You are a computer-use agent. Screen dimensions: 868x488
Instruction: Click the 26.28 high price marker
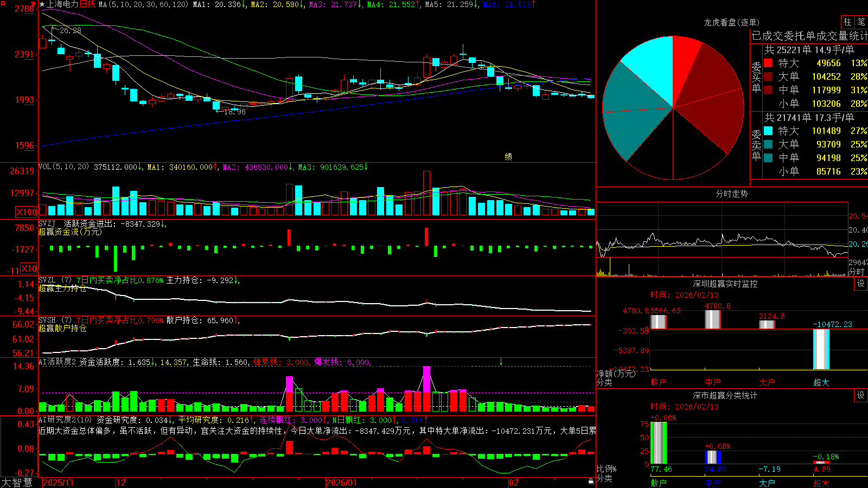click(71, 30)
